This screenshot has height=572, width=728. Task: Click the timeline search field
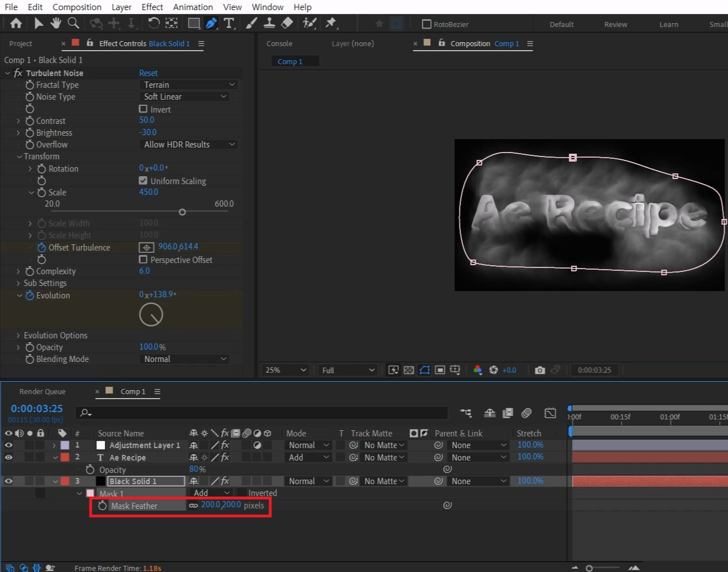pyautogui.click(x=262, y=413)
